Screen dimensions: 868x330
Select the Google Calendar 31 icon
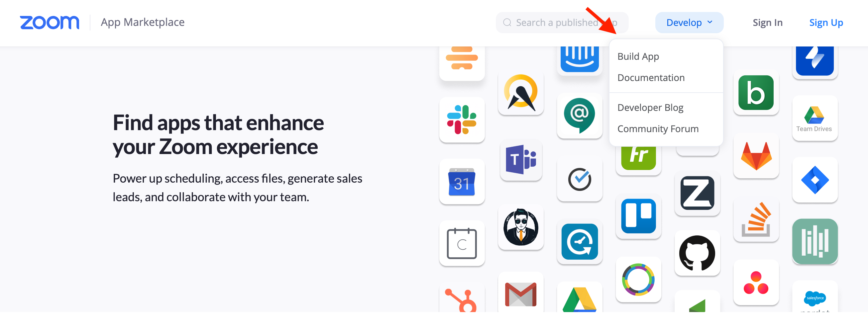(462, 182)
